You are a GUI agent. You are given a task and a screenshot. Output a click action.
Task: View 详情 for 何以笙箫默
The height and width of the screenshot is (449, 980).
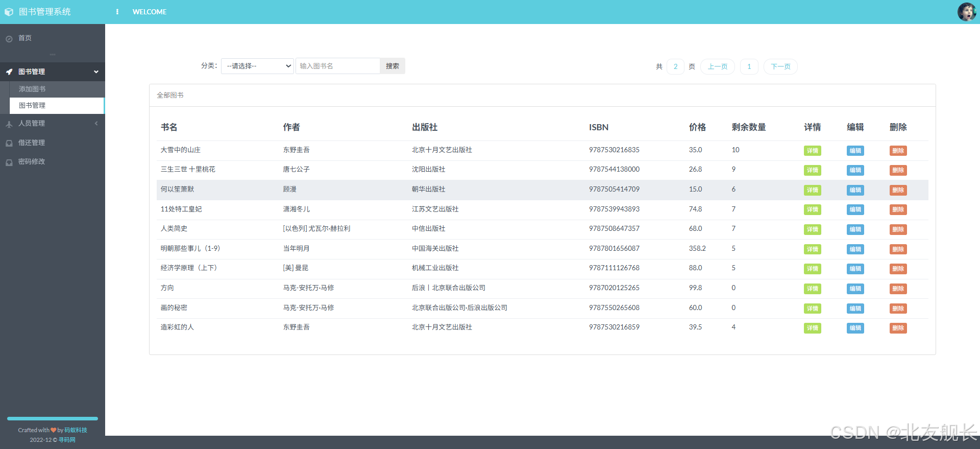(x=813, y=190)
